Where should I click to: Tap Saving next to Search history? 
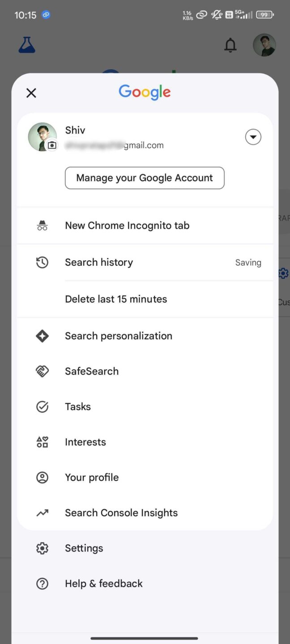pos(248,262)
